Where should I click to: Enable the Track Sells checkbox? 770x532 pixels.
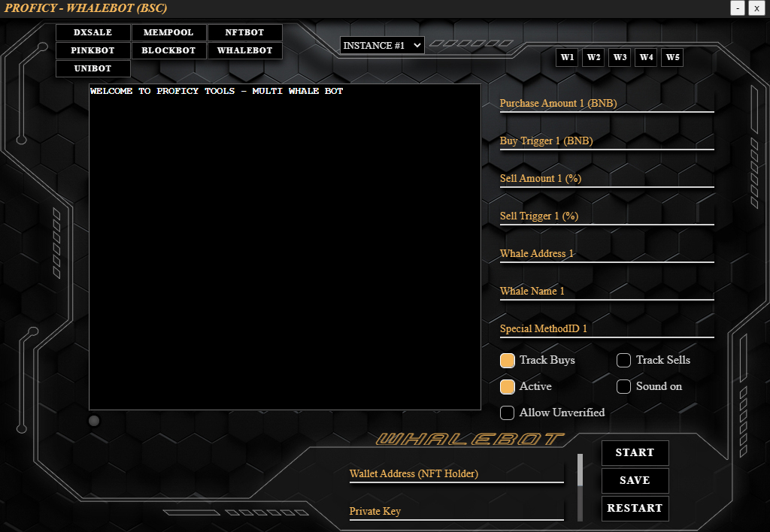click(623, 360)
